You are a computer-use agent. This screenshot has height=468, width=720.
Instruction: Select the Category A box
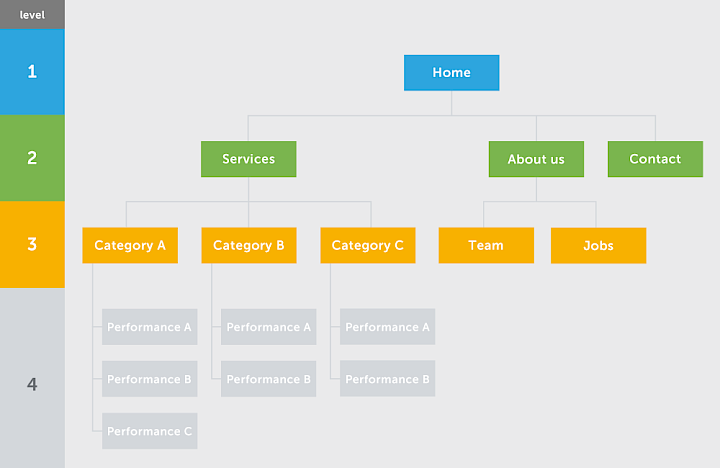coord(130,245)
